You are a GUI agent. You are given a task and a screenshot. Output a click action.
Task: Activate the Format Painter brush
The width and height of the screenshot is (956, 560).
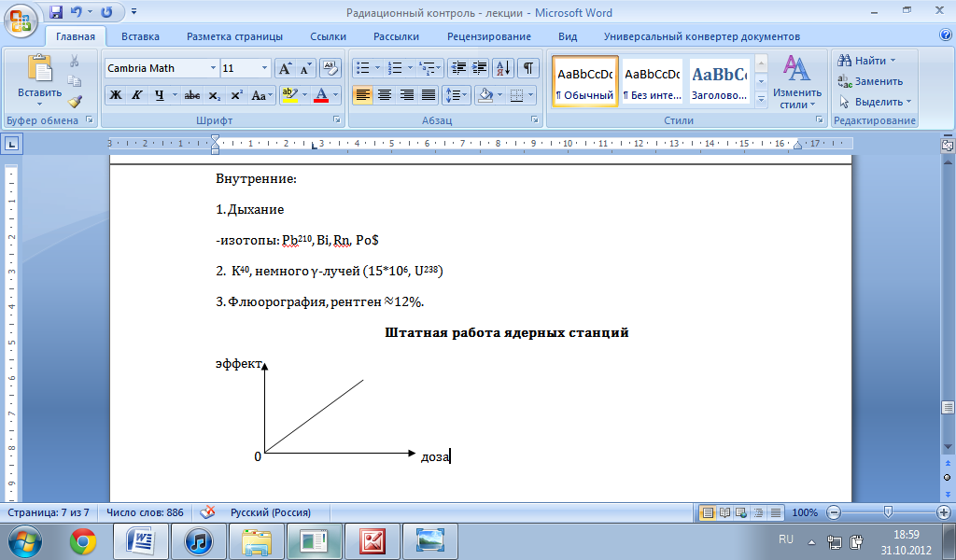coord(75,101)
